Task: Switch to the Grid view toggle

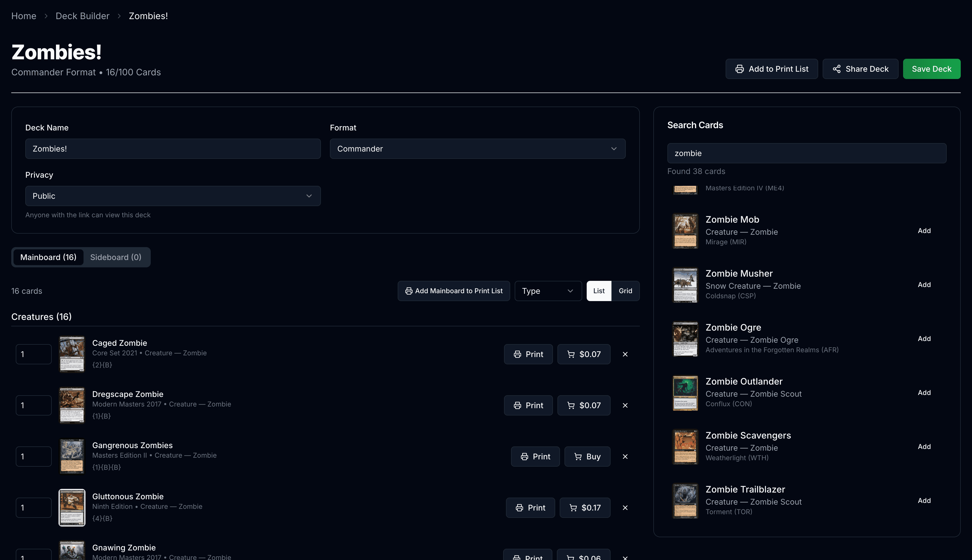Action: point(625,290)
